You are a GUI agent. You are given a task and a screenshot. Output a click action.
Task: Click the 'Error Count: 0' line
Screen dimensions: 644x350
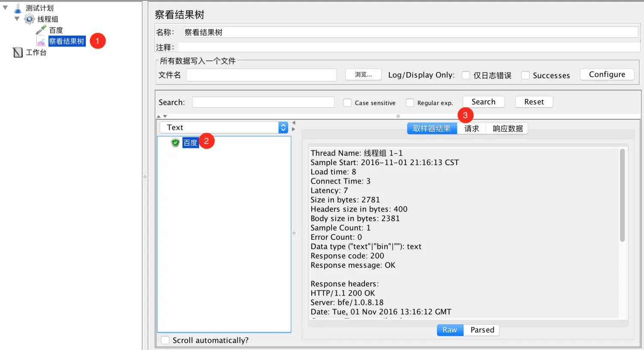click(x=336, y=237)
